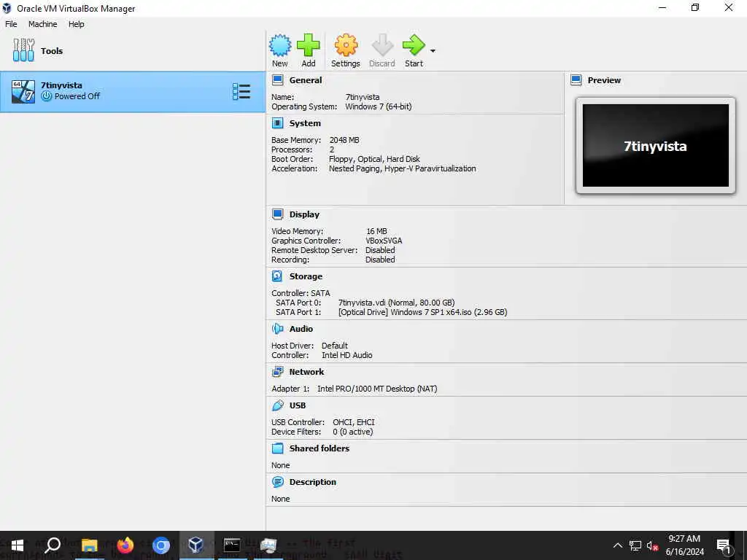Open the command prompt taskbar icon
This screenshot has height=560, width=747.
coord(232,545)
